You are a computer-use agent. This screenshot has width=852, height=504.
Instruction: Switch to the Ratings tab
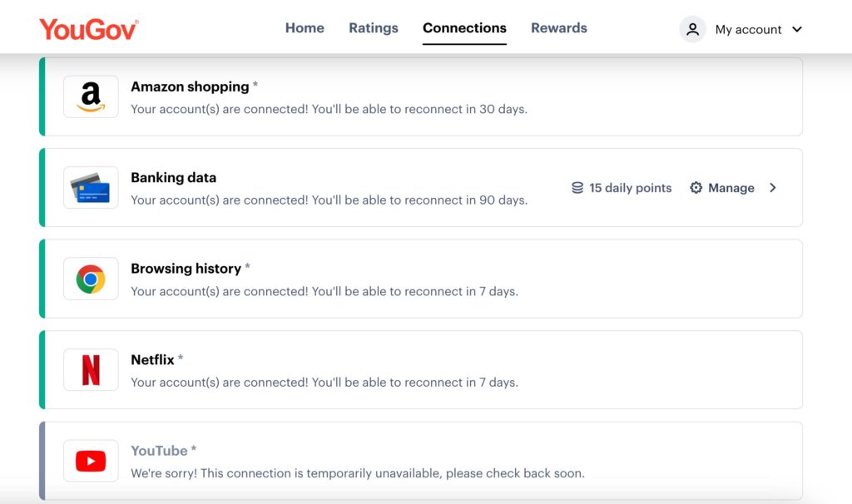point(374,28)
